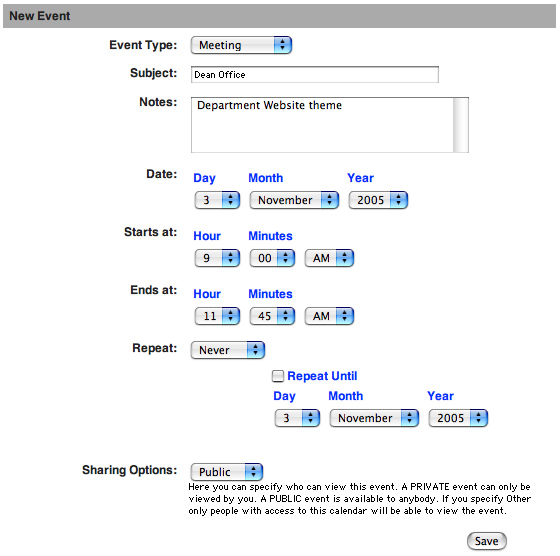Enable the Repeat Until checkbox

[278, 376]
